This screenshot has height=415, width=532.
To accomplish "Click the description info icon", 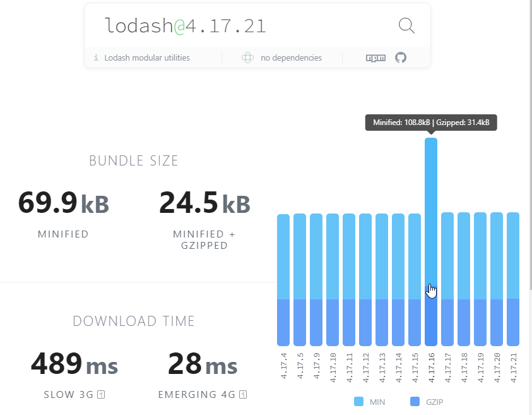I will pyautogui.click(x=96, y=57).
